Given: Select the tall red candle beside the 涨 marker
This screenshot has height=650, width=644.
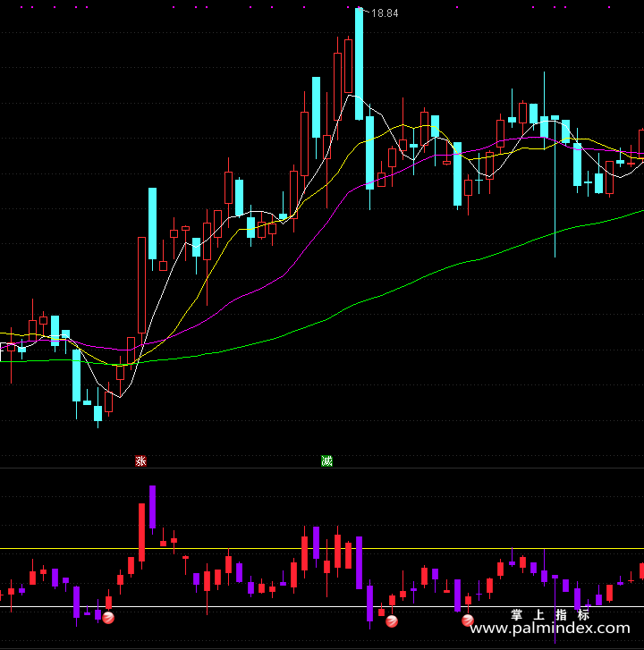Looking at the screenshot, I should pos(142,285).
